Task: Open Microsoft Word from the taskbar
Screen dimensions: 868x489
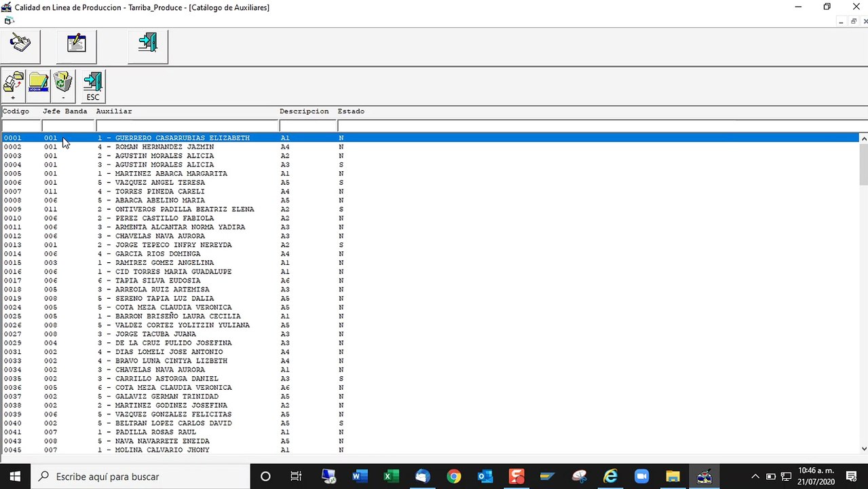Action: (360, 476)
